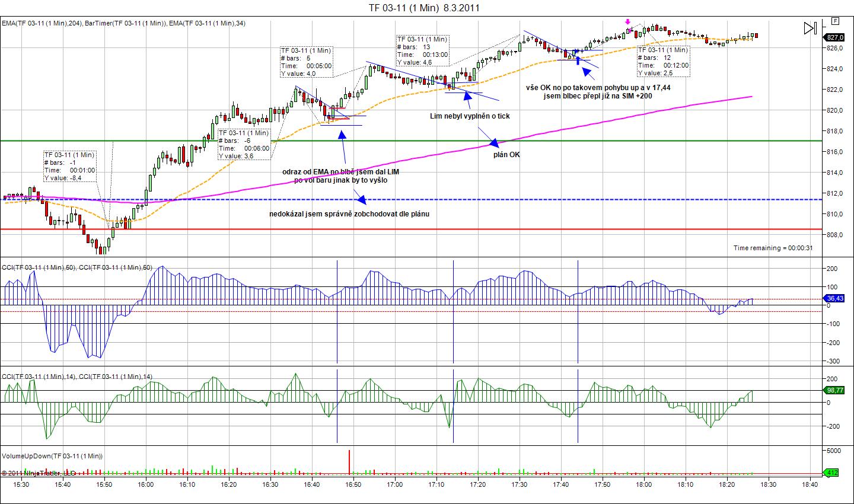Click the 16:00 time axis label
The image size is (854, 504).
click(x=145, y=484)
